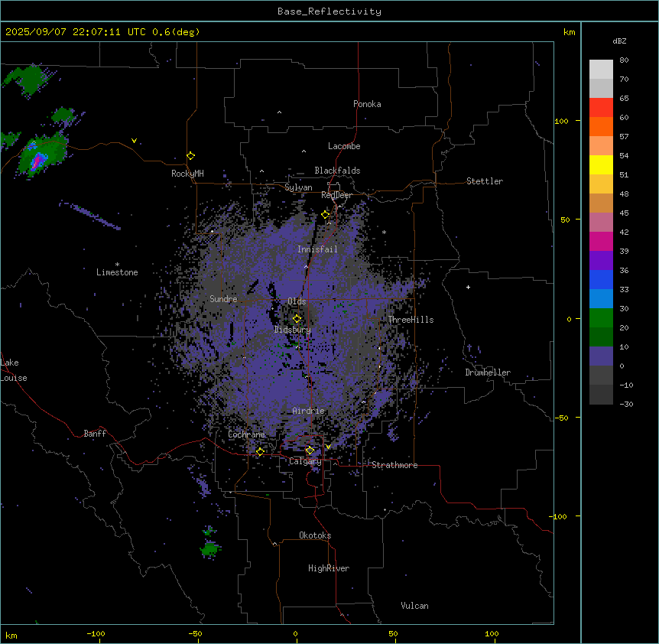659x644 pixels.
Task: Click the Innisfail label
Action: pos(317,249)
